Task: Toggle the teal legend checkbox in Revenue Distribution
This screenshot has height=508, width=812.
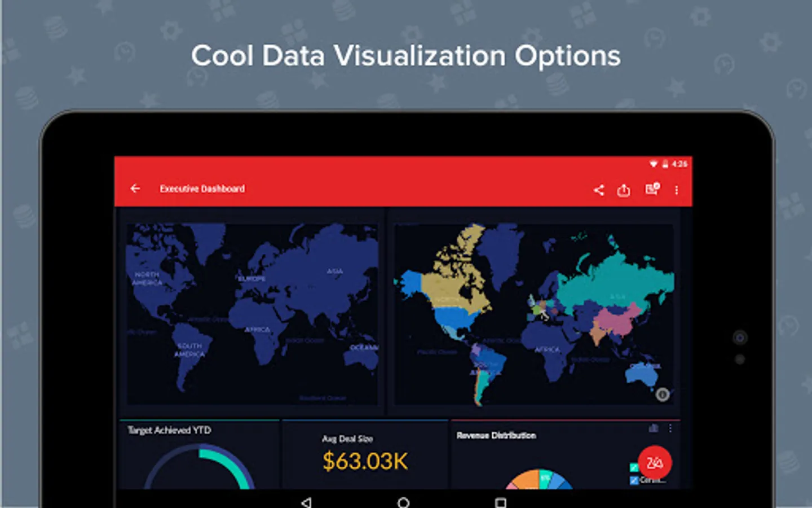Action: 634,467
